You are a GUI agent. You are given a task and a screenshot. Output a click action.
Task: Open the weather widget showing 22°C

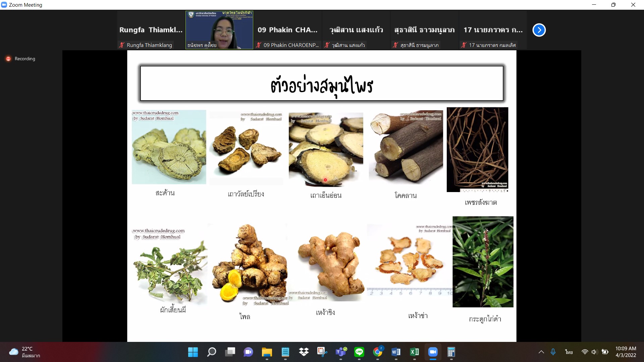(25, 352)
